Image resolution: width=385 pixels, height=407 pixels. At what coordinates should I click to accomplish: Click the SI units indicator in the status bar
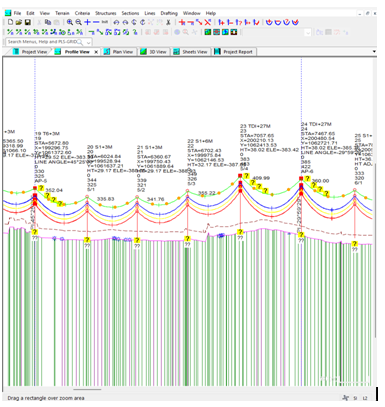355,398
